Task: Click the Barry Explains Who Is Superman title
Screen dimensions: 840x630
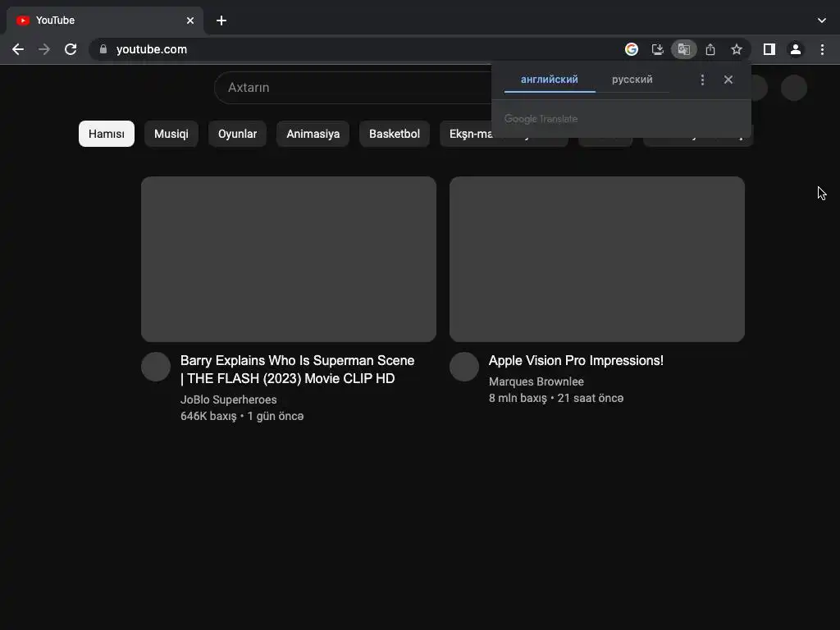Action: [x=297, y=370]
